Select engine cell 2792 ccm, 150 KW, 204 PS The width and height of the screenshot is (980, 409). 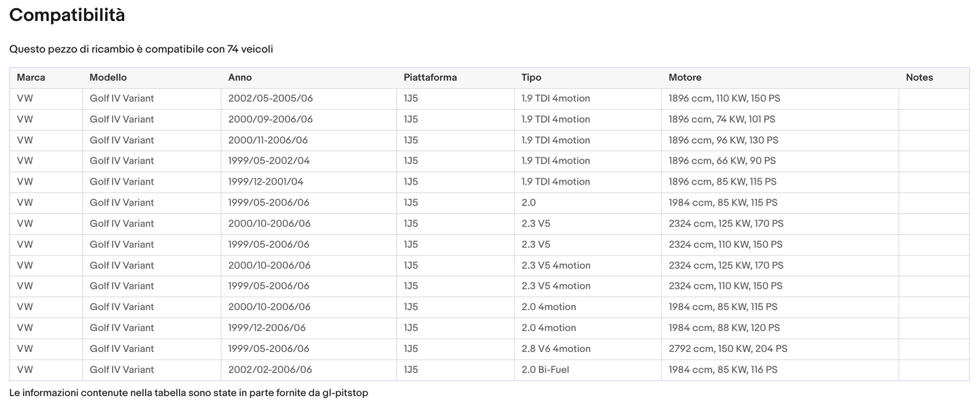tap(728, 349)
